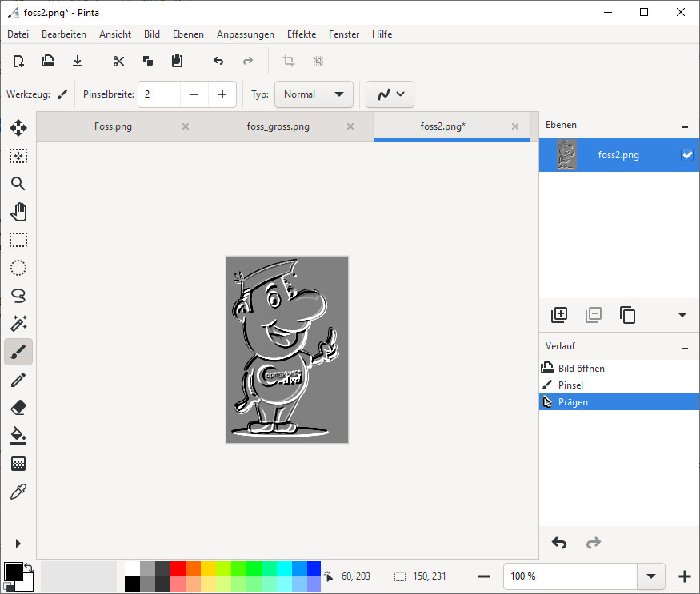Click the delete layer icon

point(594,315)
